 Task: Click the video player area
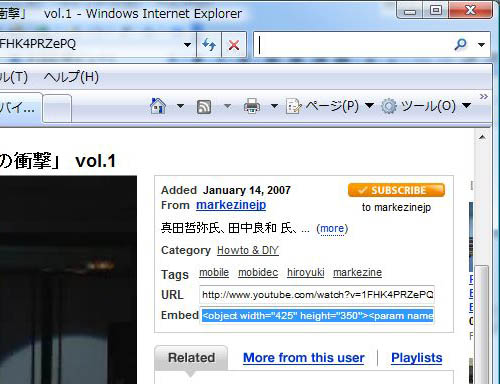(x=68, y=280)
